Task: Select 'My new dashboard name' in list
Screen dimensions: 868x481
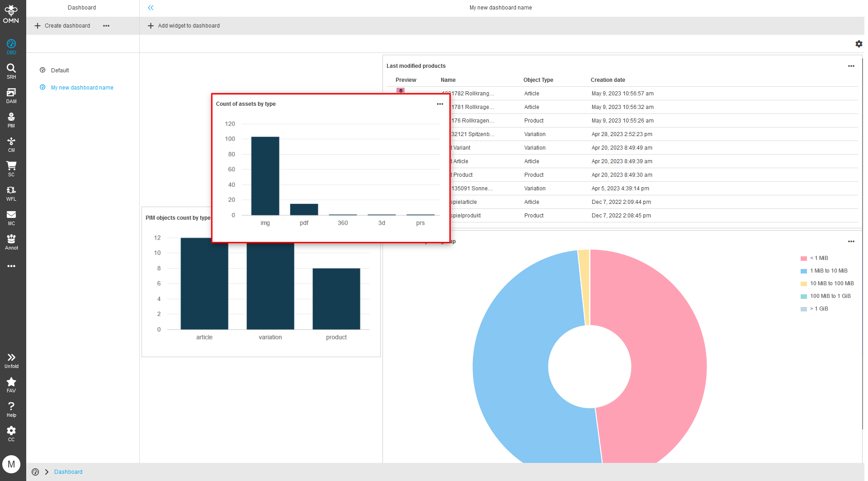Action: pyautogui.click(x=82, y=88)
